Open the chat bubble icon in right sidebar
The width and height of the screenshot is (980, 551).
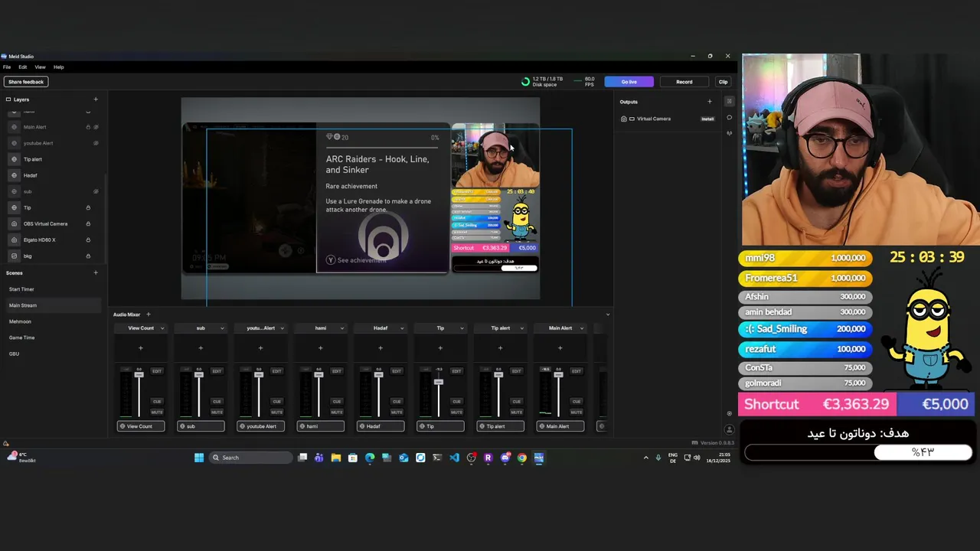pos(729,118)
